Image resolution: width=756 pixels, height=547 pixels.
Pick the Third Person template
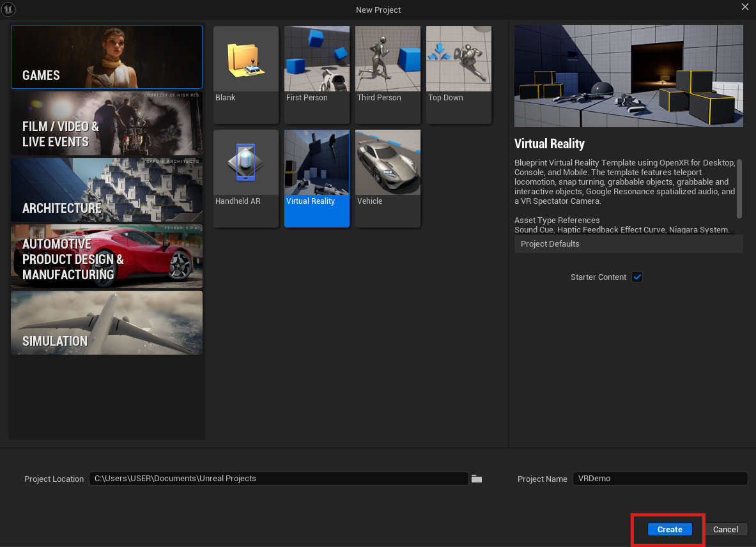pyautogui.click(x=388, y=74)
